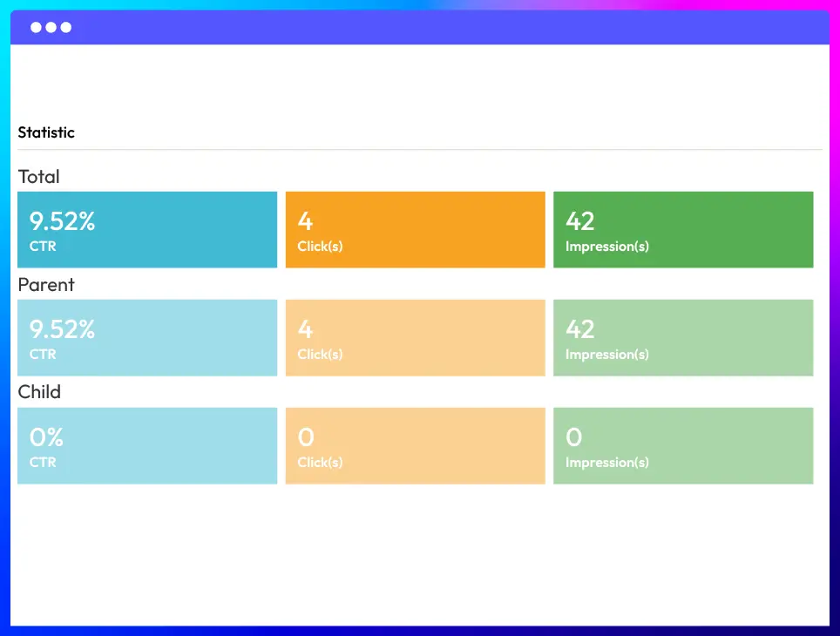Viewport: 840px width, 636px height.
Task: Click the Parent section label
Action: tap(46, 285)
